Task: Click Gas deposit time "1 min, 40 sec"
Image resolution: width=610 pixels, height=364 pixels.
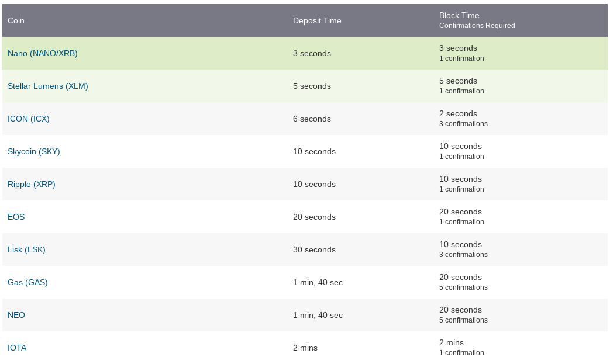Action: pos(318,282)
